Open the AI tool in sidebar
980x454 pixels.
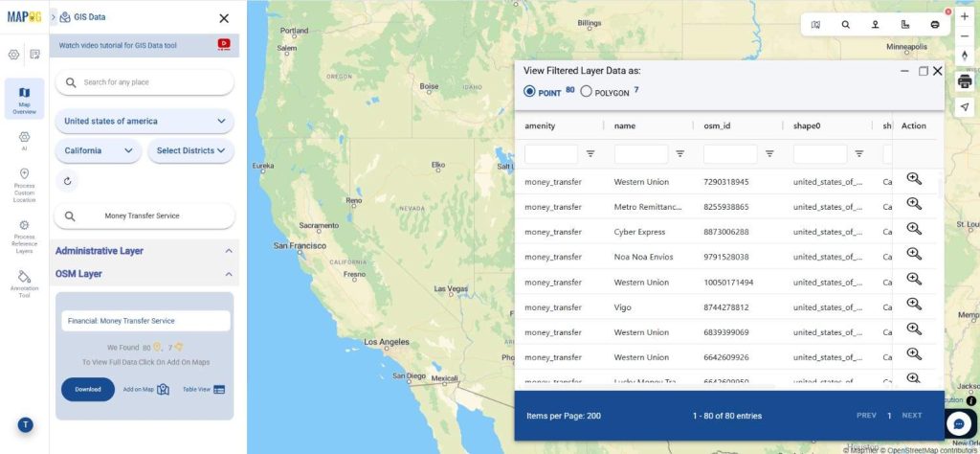click(x=24, y=141)
